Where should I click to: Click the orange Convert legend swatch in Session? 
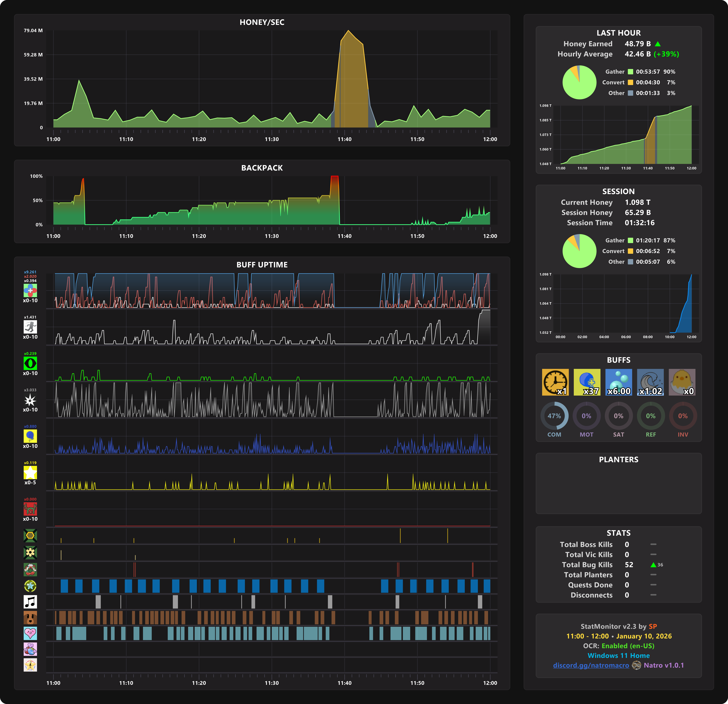click(630, 251)
